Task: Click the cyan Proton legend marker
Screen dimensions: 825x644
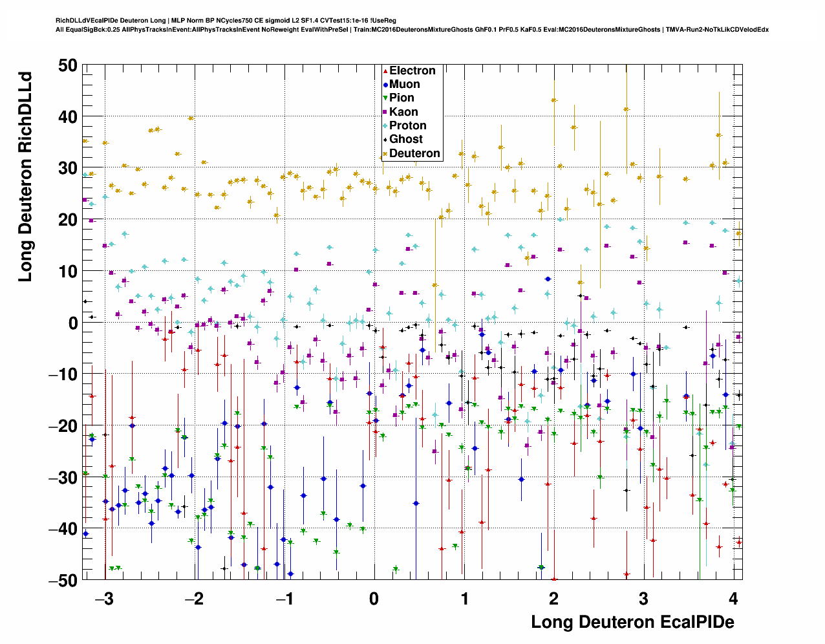Action: click(x=385, y=125)
